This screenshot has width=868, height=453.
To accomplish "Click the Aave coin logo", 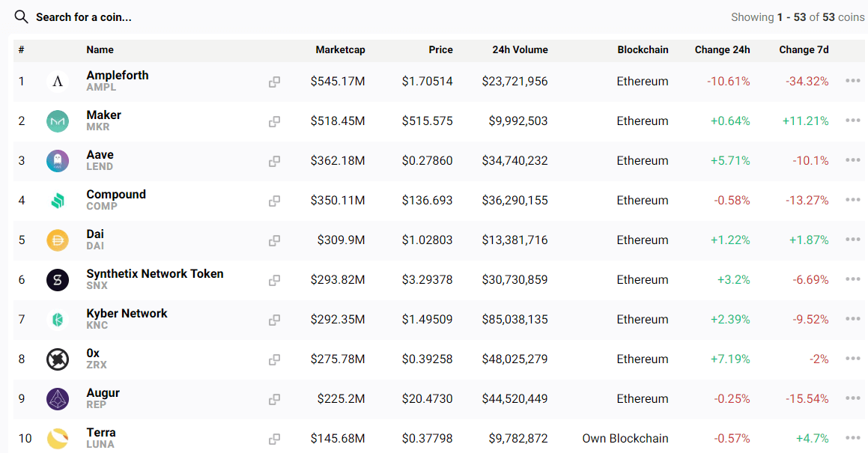I will click(x=58, y=161).
